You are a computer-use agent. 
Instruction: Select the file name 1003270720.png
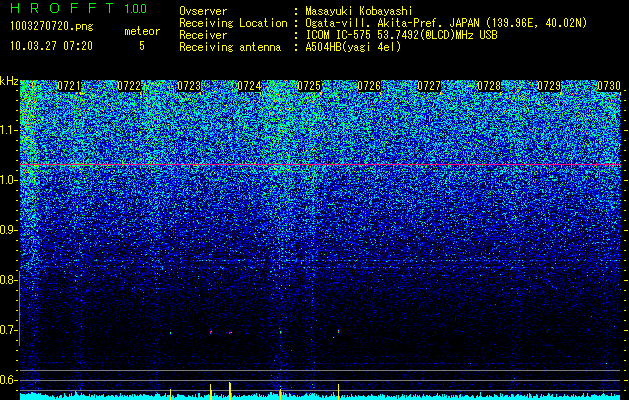pos(52,26)
